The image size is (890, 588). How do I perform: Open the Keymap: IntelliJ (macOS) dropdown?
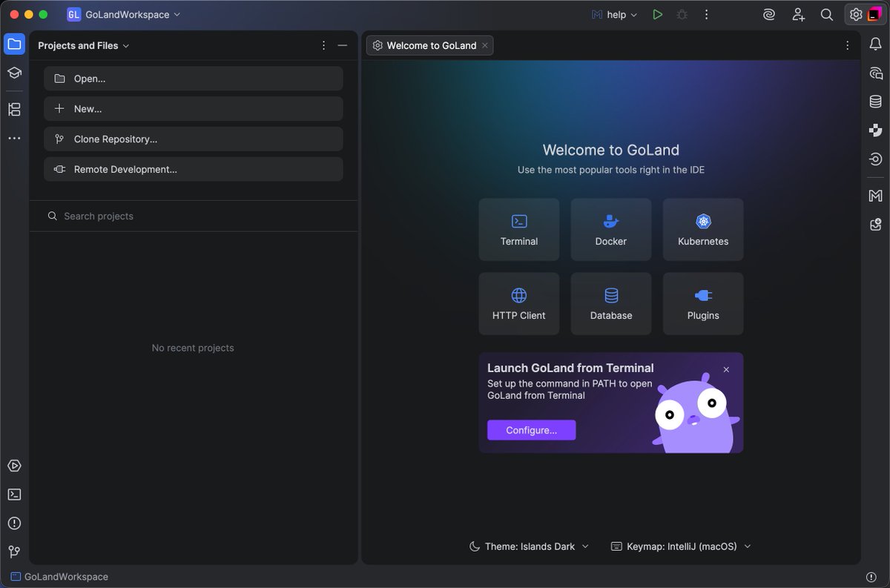click(679, 546)
